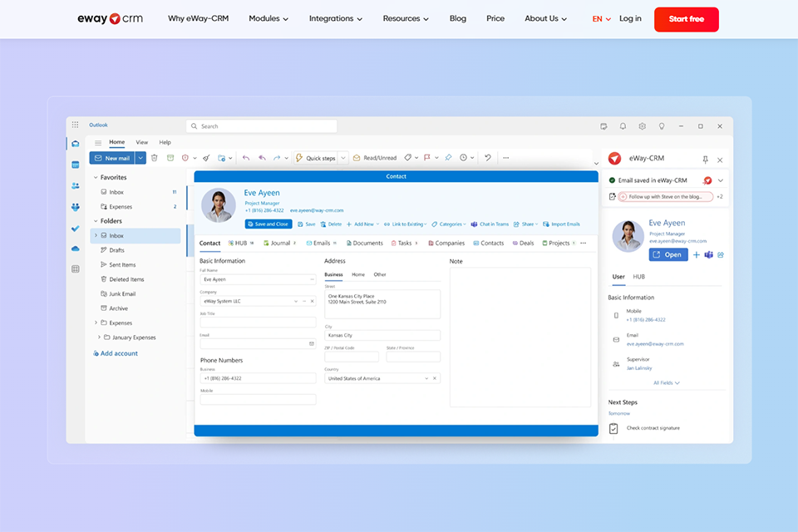
Task: Open the Add New dropdown in contact toolbar
Action: tap(363, 224)
